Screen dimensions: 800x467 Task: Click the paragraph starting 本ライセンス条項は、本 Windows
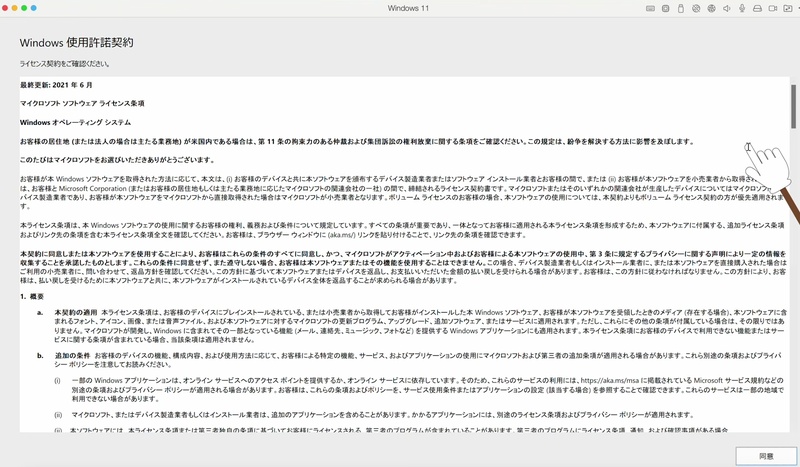(x=402, y=230)
